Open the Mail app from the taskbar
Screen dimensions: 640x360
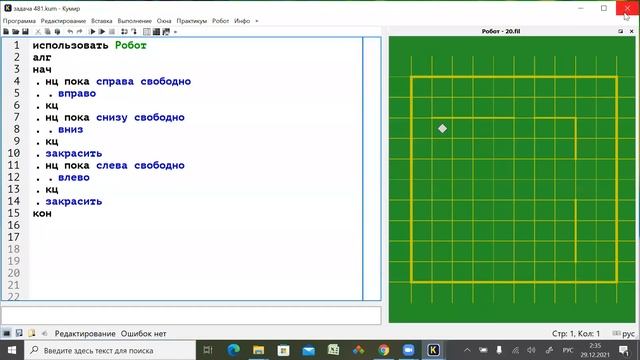(309, 350)
